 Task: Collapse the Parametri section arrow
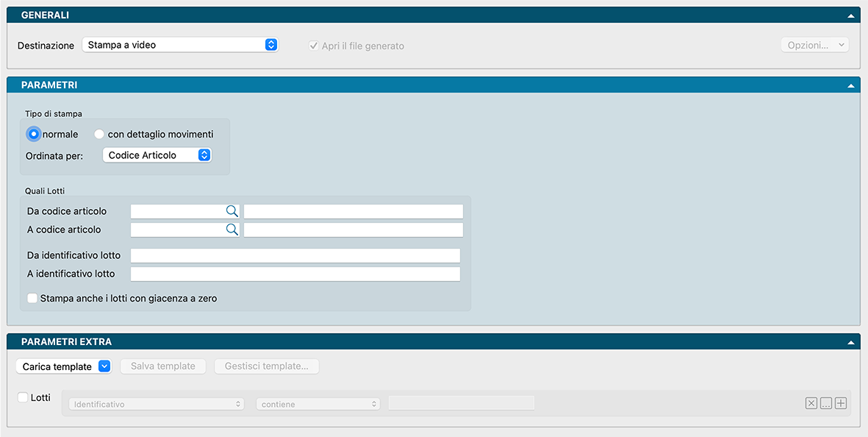pyautogui.click(x=850, y=85)
